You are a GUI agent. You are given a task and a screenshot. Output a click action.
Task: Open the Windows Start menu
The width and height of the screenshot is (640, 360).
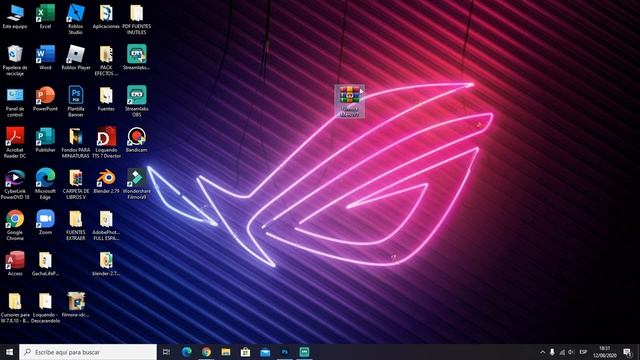click(9, 352)
